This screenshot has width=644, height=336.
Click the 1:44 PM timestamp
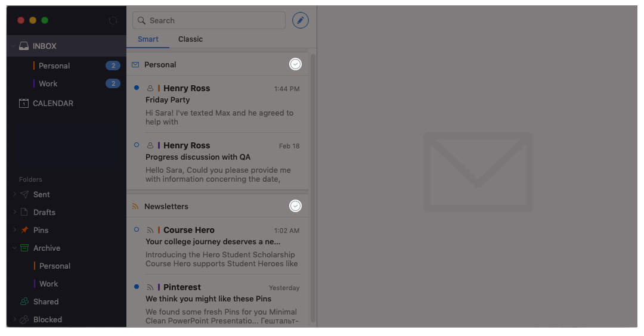pos(287,89)
